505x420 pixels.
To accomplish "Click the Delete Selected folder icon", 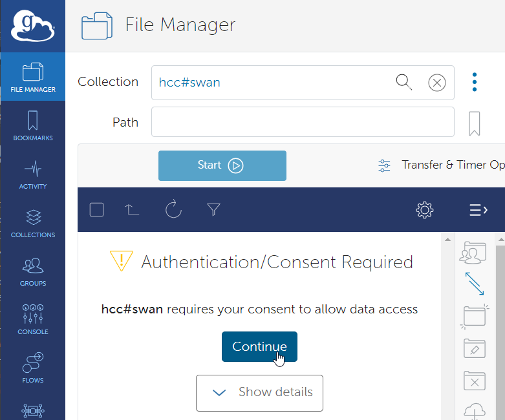I will pos(475,380).
